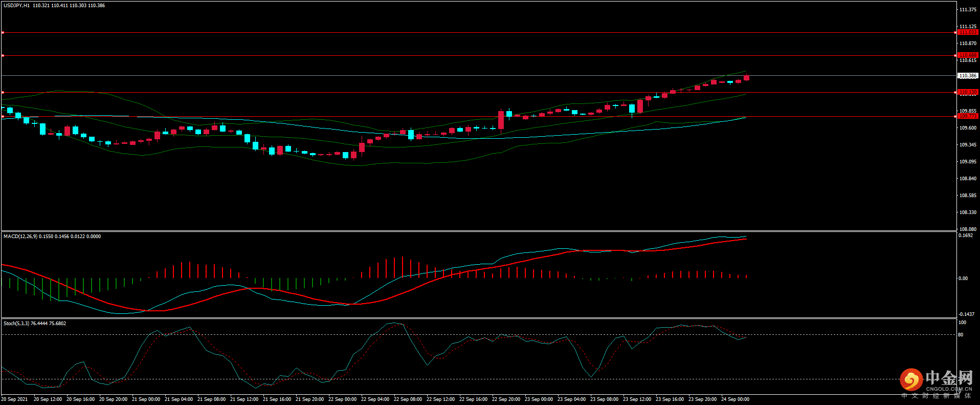Click the 21 Sep 12:00 time label

pyautogui.click(x=244, y=399)
